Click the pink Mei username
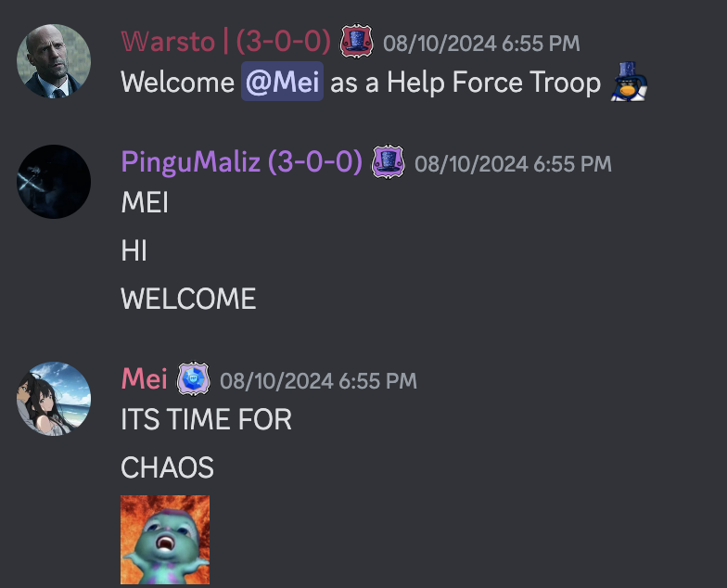The image size is (727, 588). coord(145,378)
